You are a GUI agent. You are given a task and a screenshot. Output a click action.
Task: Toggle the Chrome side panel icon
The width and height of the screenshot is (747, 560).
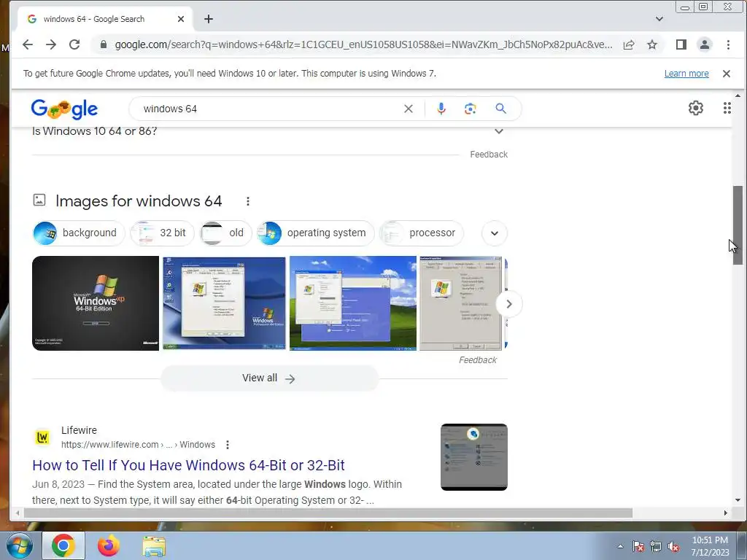[x=681, y=44]
